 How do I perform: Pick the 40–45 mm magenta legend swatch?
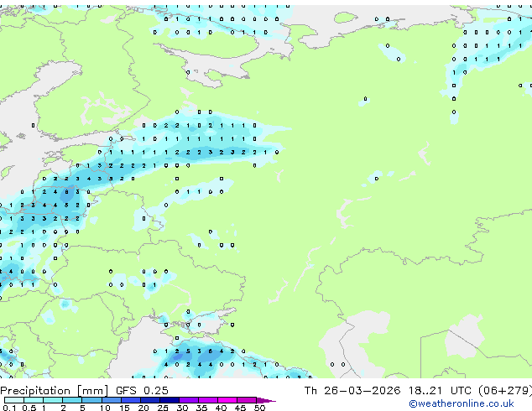(227, 400)
